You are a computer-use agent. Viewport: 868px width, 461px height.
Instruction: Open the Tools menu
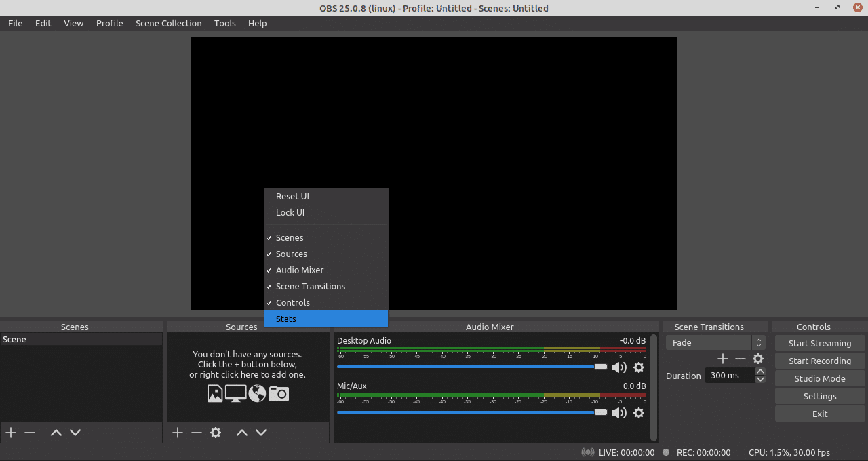pyautogui.click(x=224, y=23)
